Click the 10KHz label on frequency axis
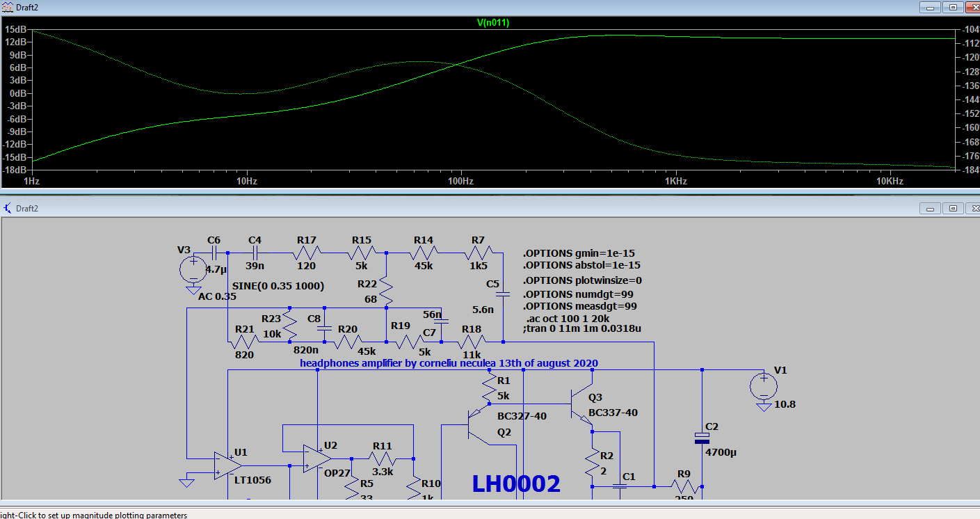Viewport: 980px width, 519px height. click(890, 181)
